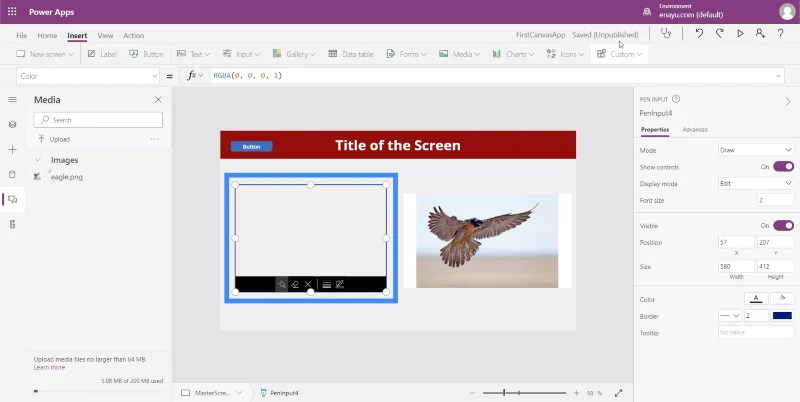Click the Media search field
800x402 pixels.
click(98, 120)
